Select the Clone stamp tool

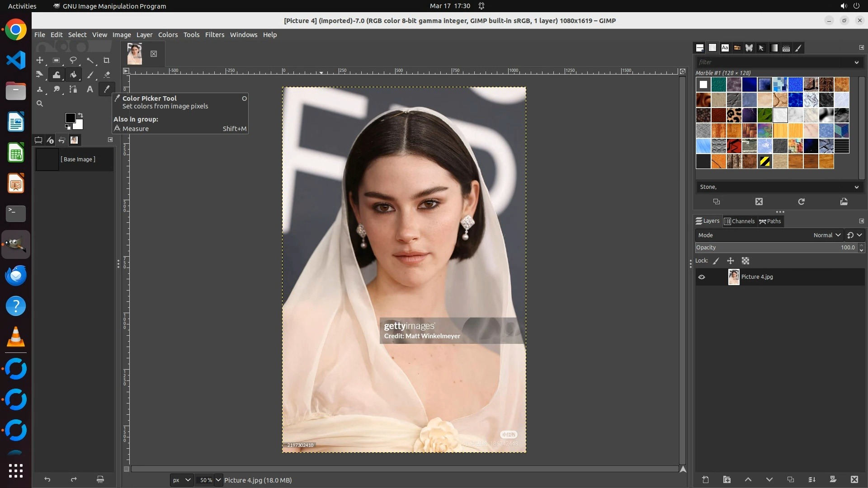[40, 89]
